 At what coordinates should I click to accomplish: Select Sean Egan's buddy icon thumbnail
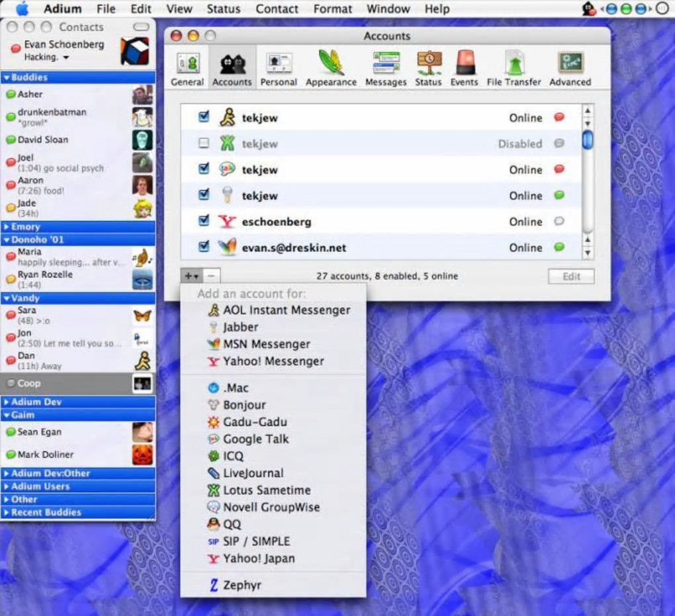tap(142, 432)
